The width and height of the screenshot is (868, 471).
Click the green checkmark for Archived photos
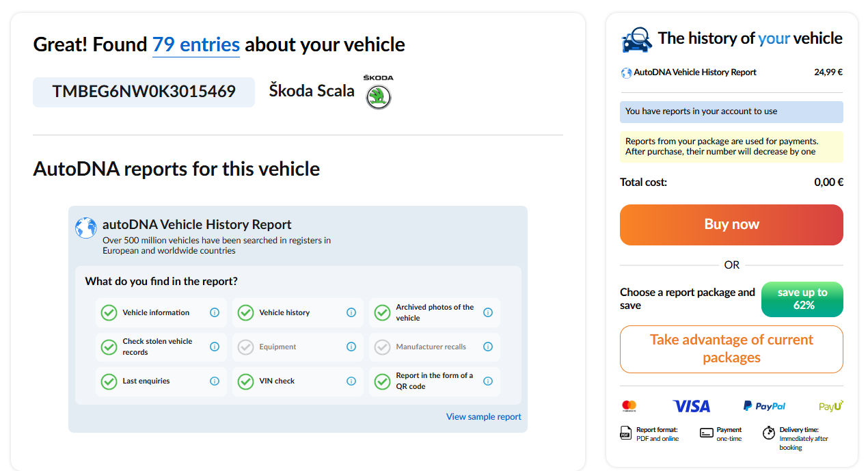coord(383,312)
